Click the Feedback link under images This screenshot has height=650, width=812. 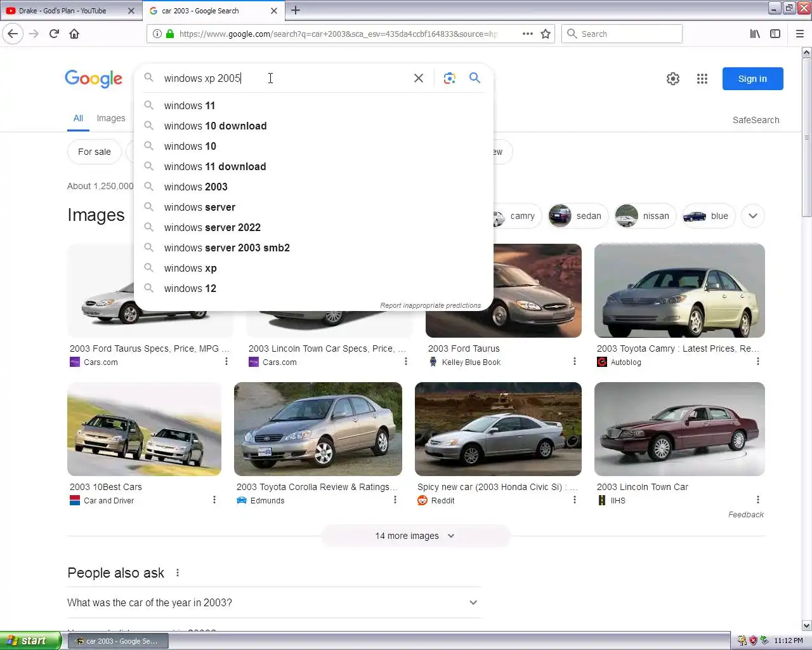click(746, 514)
